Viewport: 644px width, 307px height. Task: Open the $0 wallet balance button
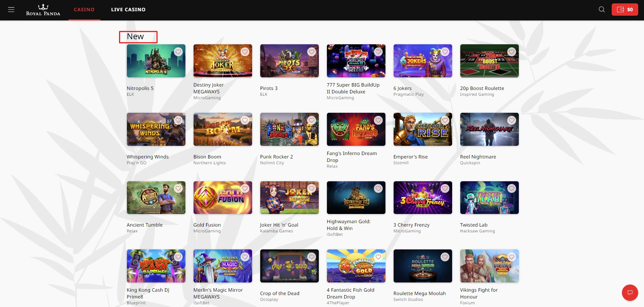[x=625, y=10]
